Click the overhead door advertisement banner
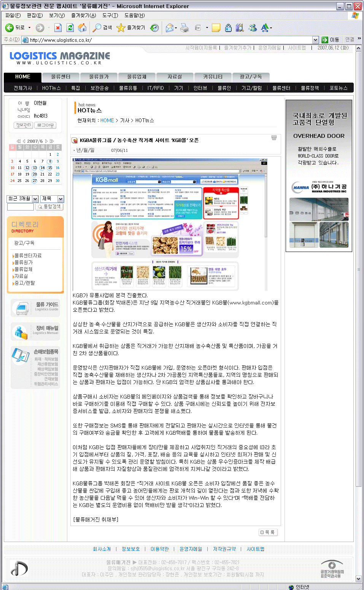The width and height of the screenshot is (364, 590). pyautogui.click(x=319, y=175)
